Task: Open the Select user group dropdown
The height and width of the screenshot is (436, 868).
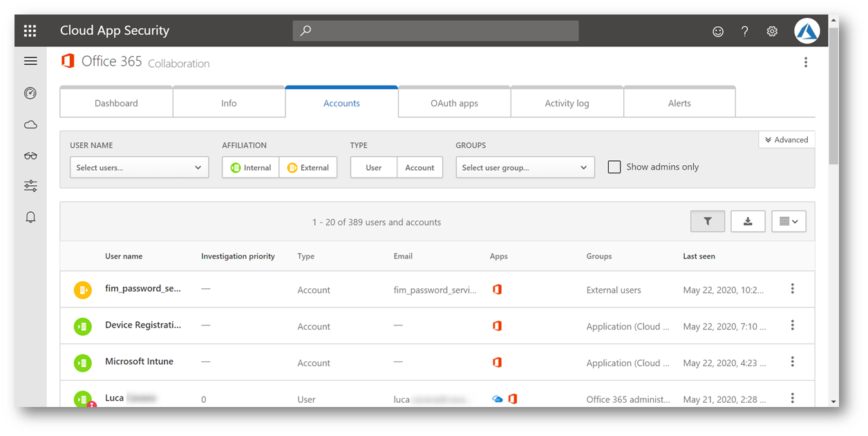Action: click(x=525, y=167)
